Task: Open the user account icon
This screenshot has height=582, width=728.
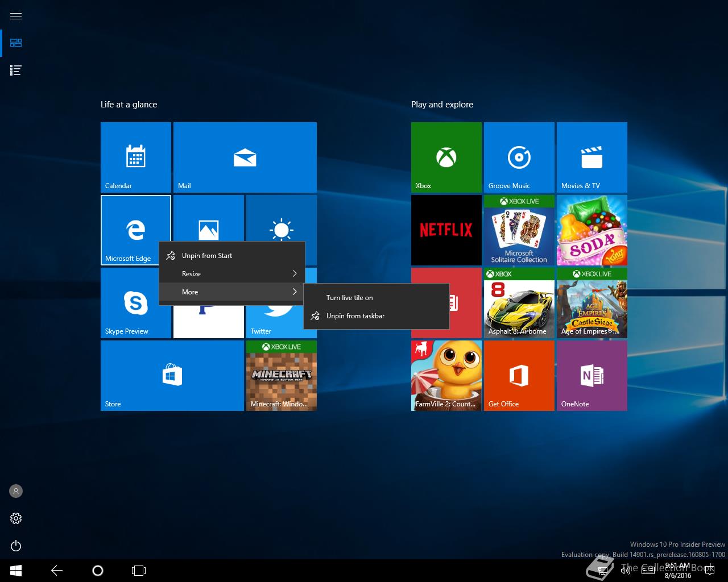Action: (x=16, y=491)
